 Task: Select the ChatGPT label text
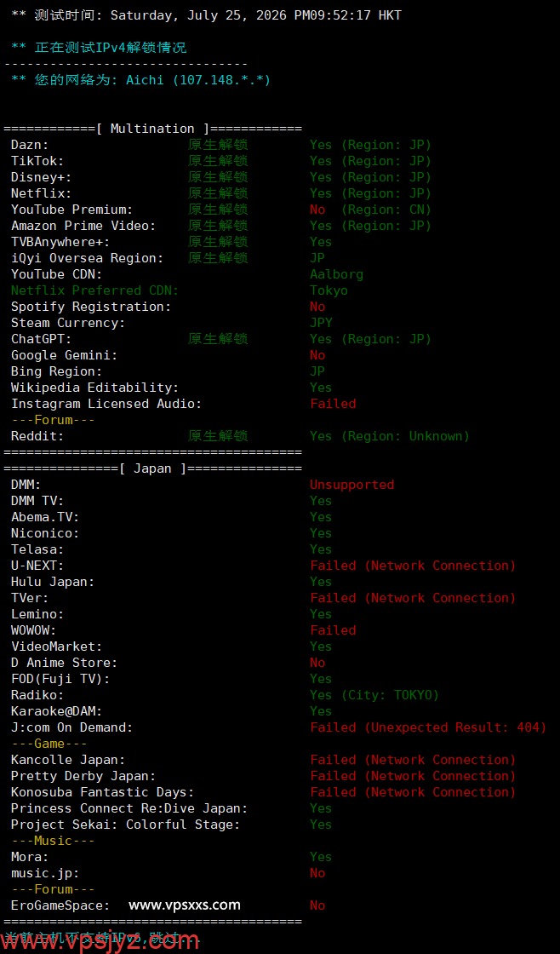coord(42,339)
